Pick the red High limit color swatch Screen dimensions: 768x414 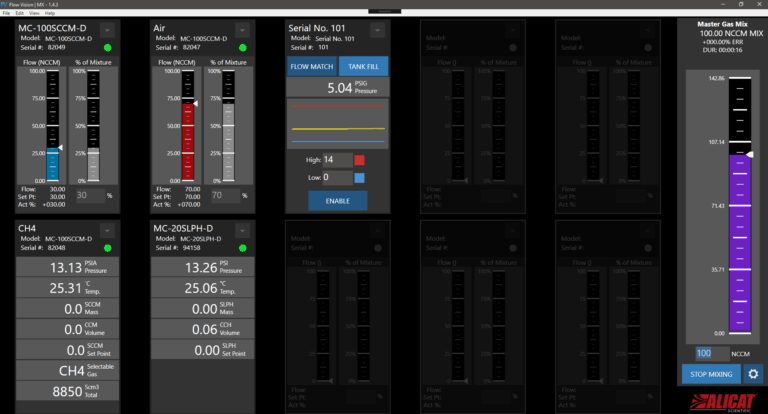coord(360,160)
